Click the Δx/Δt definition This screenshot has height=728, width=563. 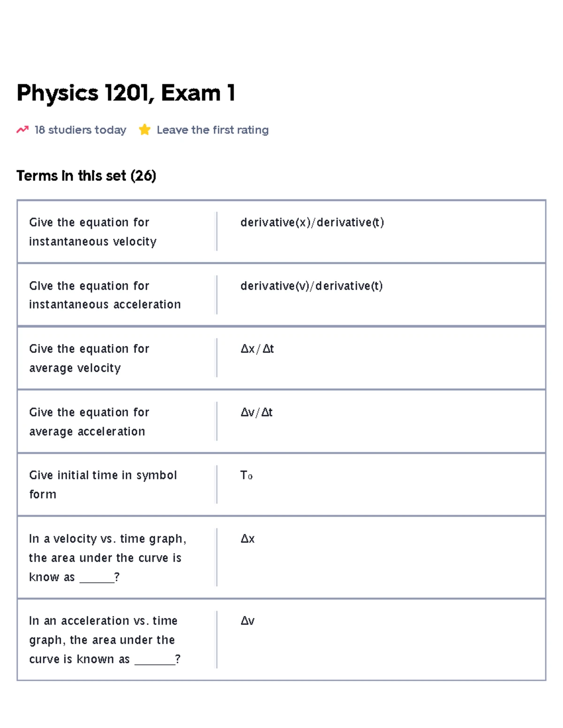pos(257,349)
